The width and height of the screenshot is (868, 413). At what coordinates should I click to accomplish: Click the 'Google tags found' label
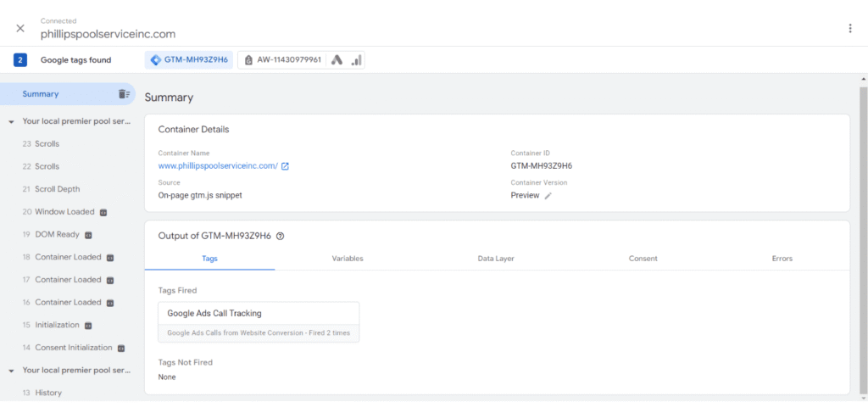[x=75, y=60]
